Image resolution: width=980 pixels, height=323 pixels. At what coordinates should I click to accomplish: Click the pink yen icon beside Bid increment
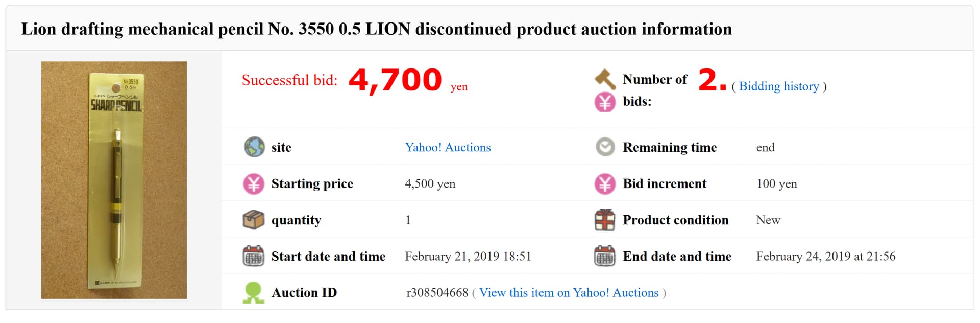tap(605, 184)
